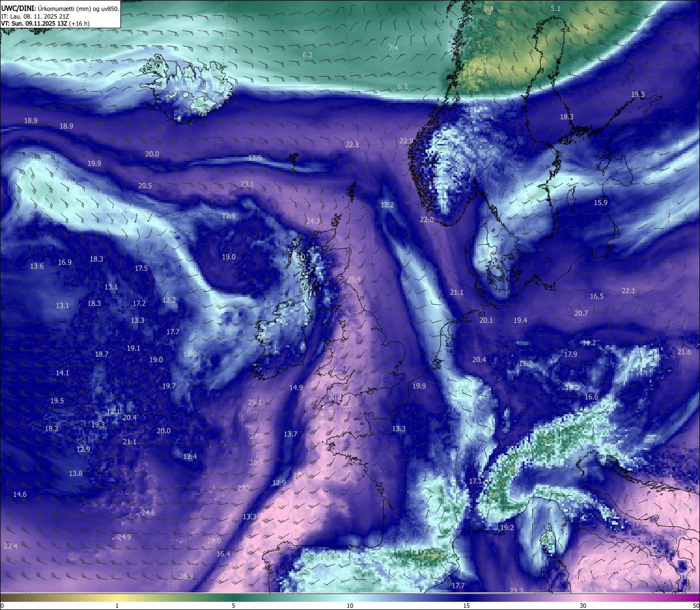Click the 21.6 value label
The image size is (700, 610).
(684, 352)
